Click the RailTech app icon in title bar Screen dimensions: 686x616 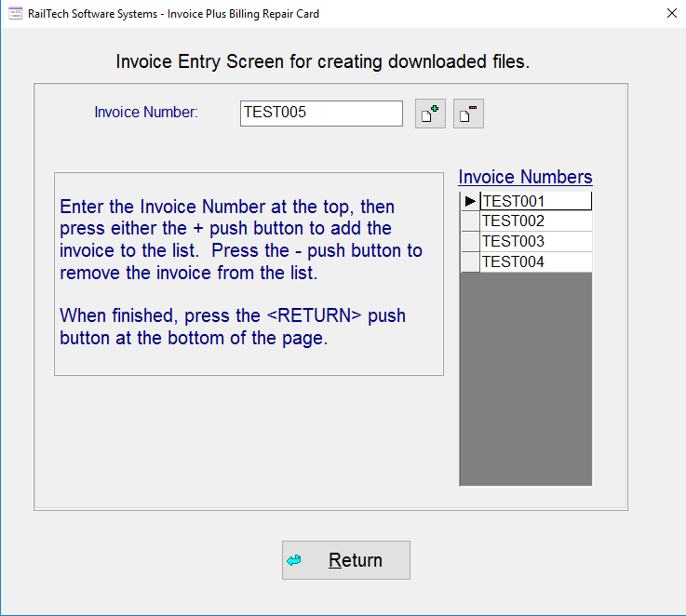(x=15, y=13)
